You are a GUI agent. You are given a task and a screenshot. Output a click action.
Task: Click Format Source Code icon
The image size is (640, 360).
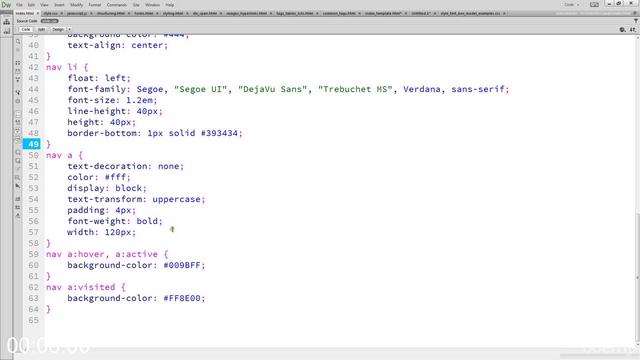[x=18, y=216]
